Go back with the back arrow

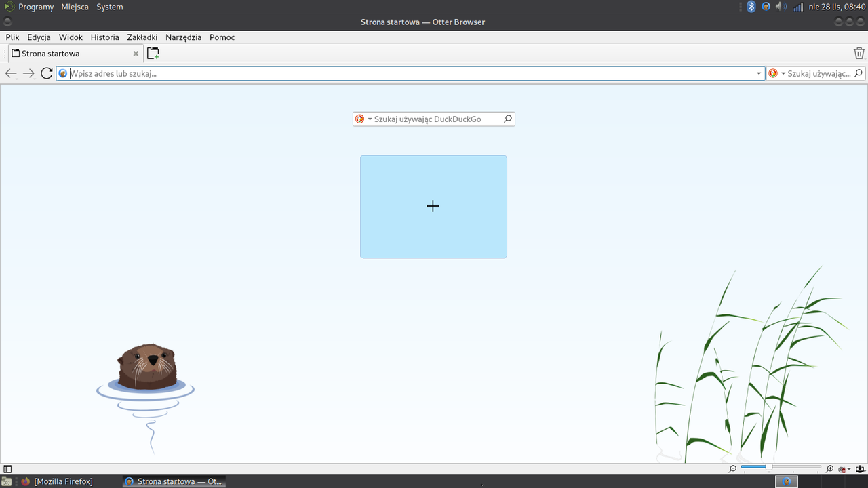pyautogui.click(x=11, y=73)
